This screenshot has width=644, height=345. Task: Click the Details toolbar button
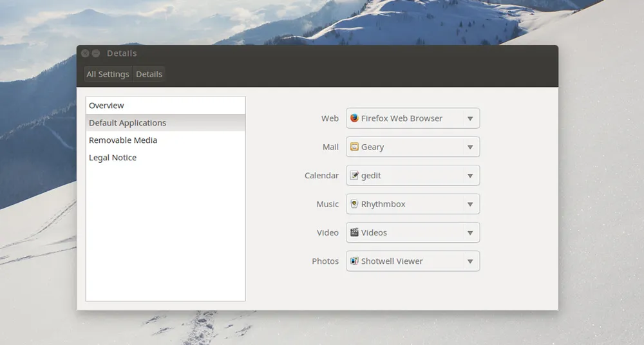(149, 75)
